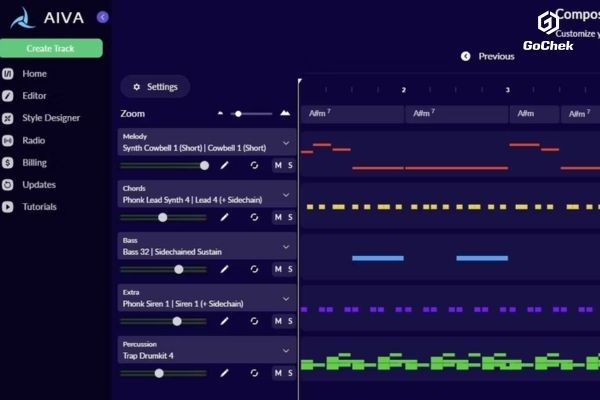Click the Billing dollar icon
Image resolution: width=600 pixels, height=400 pixels.
8,163
